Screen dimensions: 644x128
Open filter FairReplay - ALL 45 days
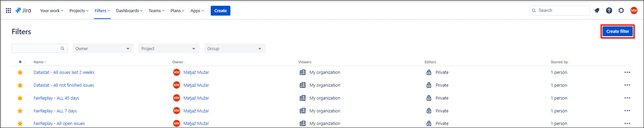click(x=56, y=98)
